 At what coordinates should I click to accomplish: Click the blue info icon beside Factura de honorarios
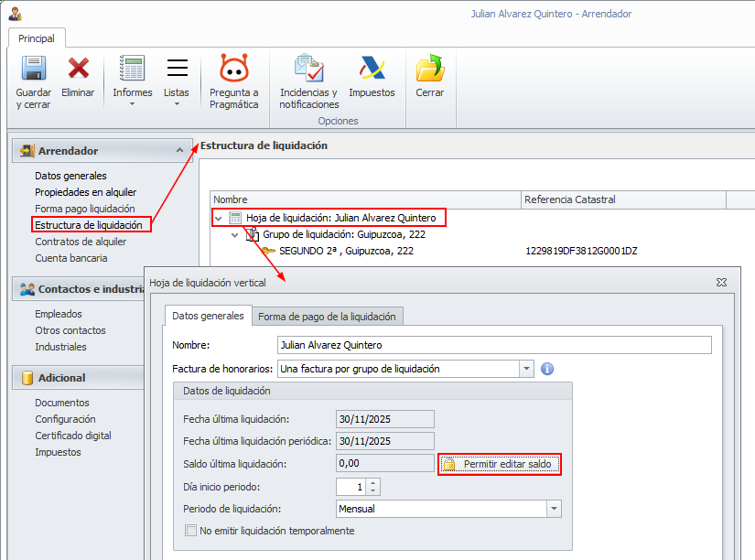pyautogui.click(x=547, y=369)
